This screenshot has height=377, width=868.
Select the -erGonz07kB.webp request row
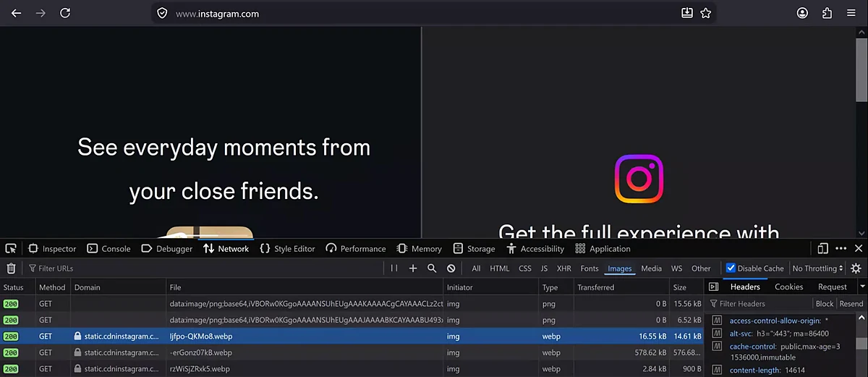(x=352, y=352)
